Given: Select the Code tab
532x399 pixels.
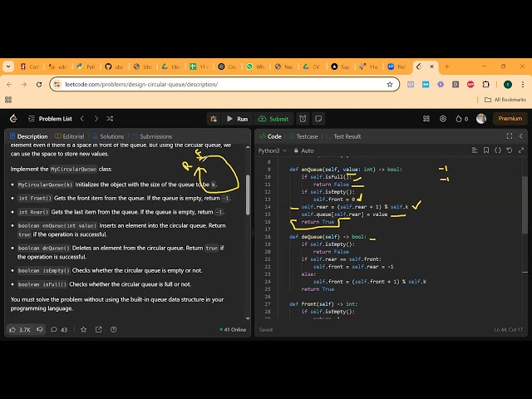Looking at the screenshot, I should (270, 136).
